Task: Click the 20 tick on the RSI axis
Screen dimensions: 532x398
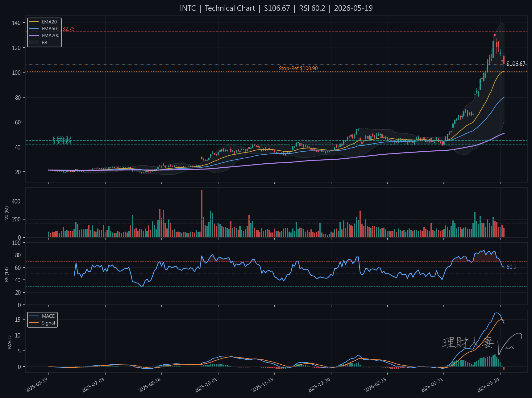Action: 18,293
